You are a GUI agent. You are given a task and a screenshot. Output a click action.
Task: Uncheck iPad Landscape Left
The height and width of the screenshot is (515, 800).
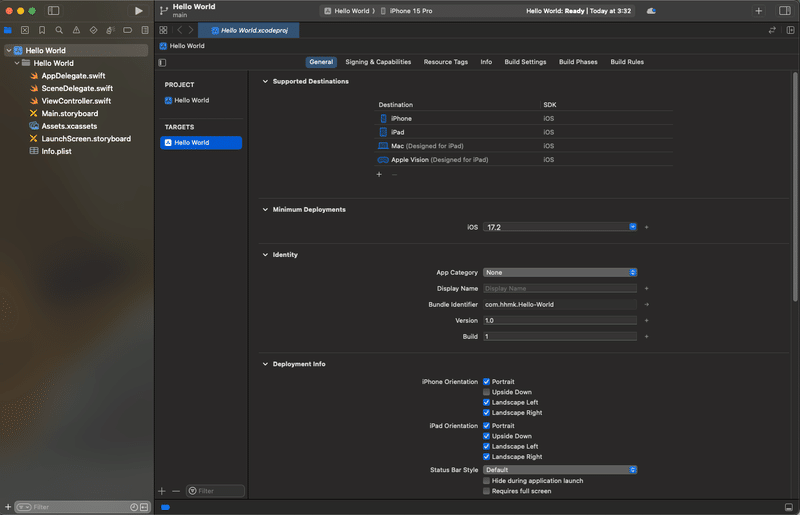[486, 446]
